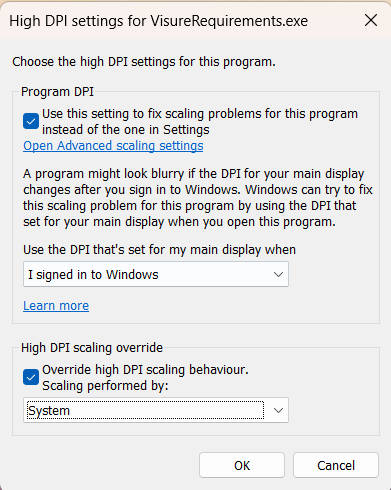Click the 'Choose the high DPI settings' instruction text
This screenshot has height=490, width=391.
pyautogui.click(x=144, y=62)
